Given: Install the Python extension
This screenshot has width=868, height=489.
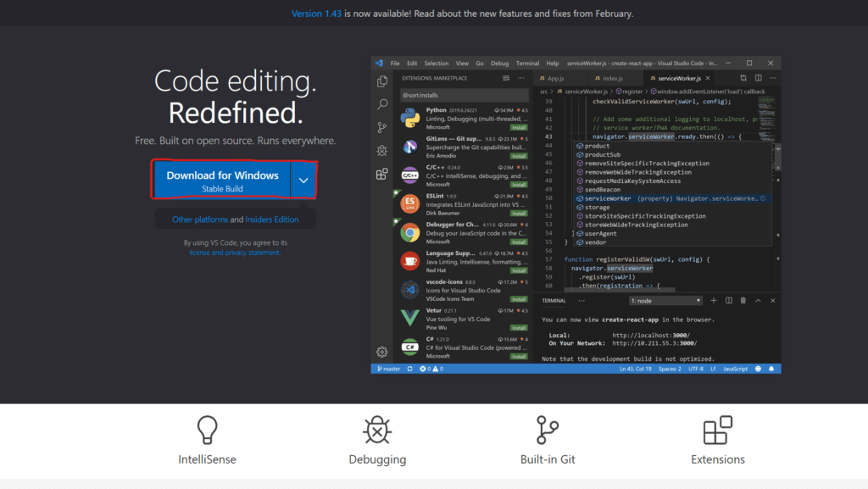Looking at the screenshot, I should point(519,127).
